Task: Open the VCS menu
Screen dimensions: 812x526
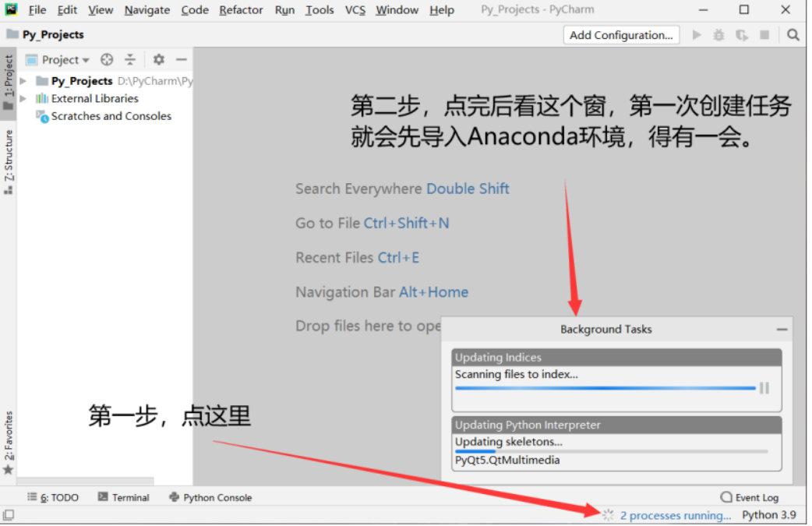Action: [355, 10]
